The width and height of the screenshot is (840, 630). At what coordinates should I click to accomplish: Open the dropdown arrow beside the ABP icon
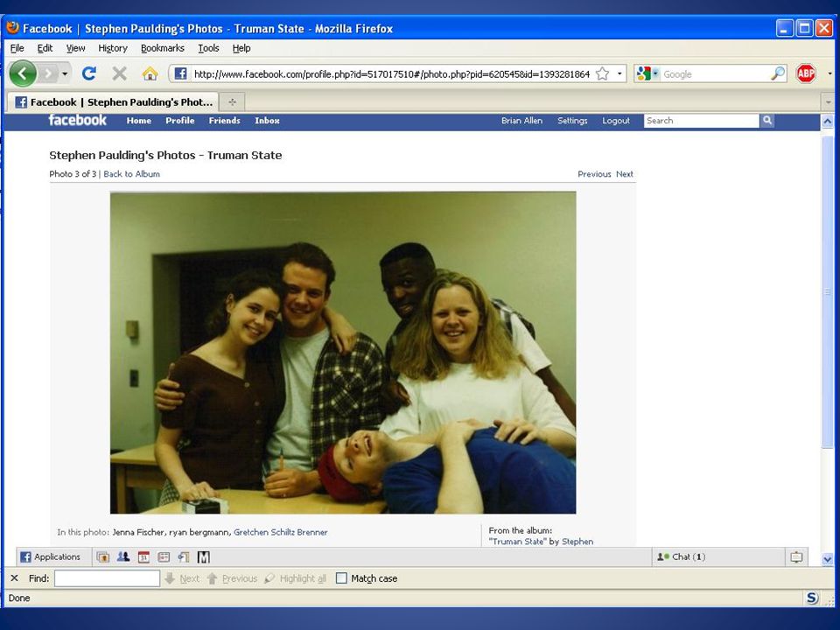[829, 73]
